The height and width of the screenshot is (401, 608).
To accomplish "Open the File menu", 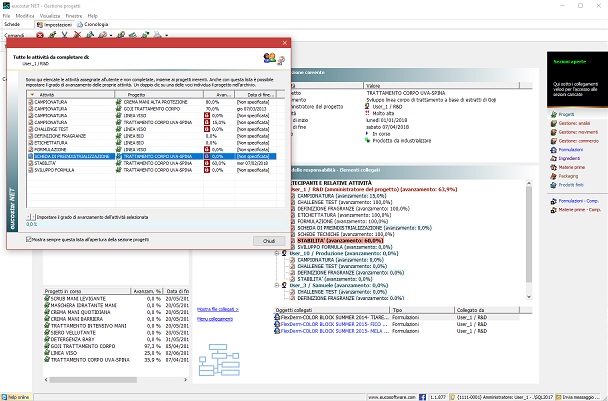I will 6,16.
